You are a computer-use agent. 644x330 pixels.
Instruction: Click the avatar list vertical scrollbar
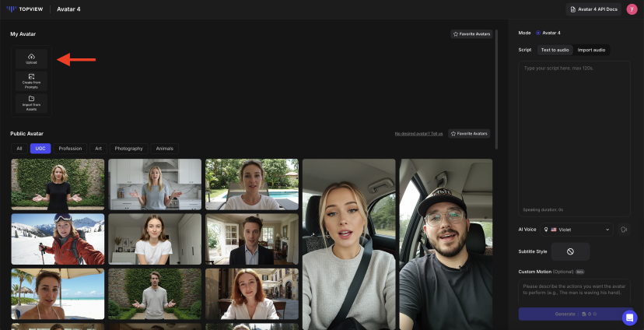(x=496, y=86)
